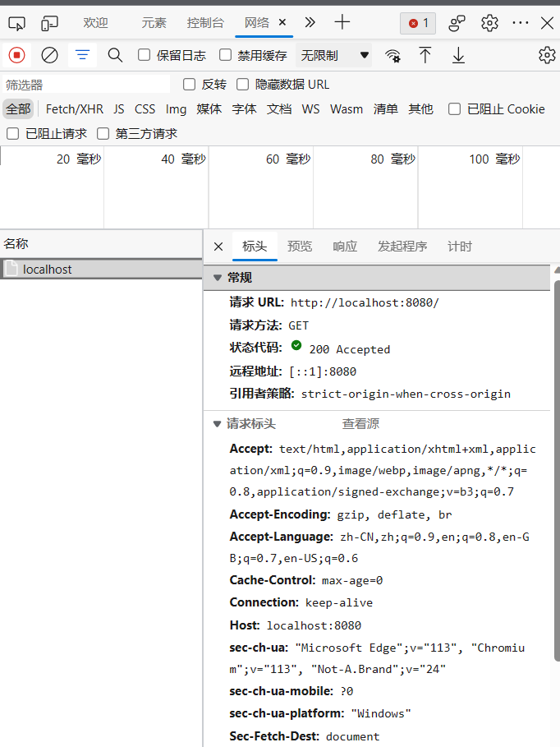560x747 pixels.
Task: Open the 计时 tab
Action: pyautogui.click(x=460, y=247)
